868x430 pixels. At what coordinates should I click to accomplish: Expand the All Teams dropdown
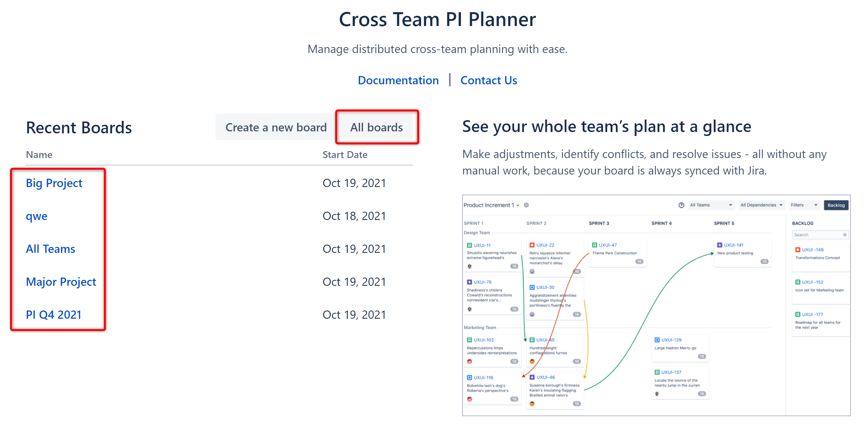click(x=711, y=205)
